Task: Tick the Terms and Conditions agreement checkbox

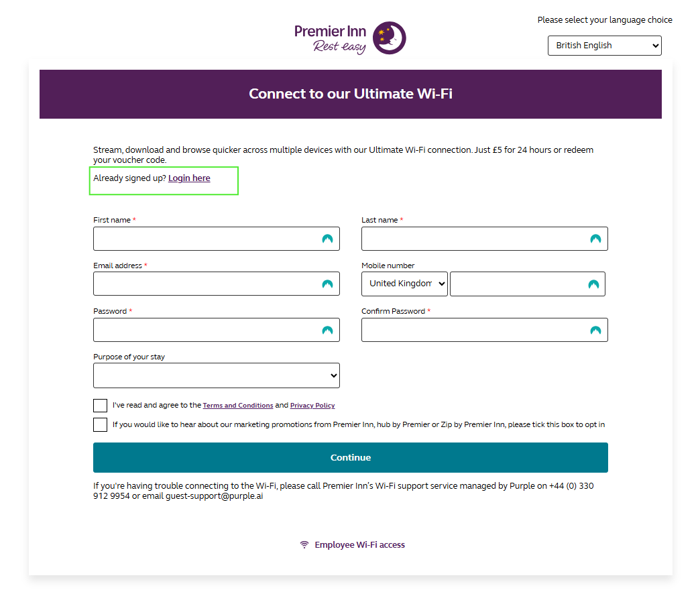Action: [x=101, y=406]
